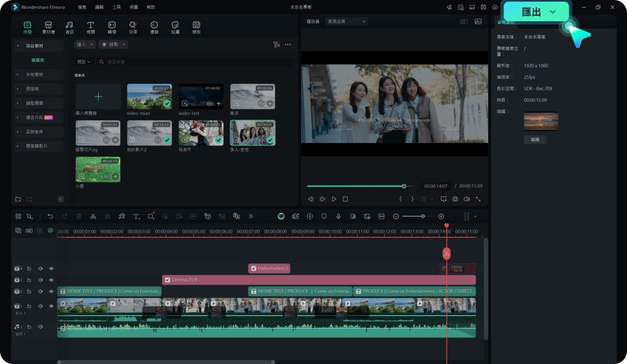
Task: Open the 模板 templates tab
Action: click(196, 27)
